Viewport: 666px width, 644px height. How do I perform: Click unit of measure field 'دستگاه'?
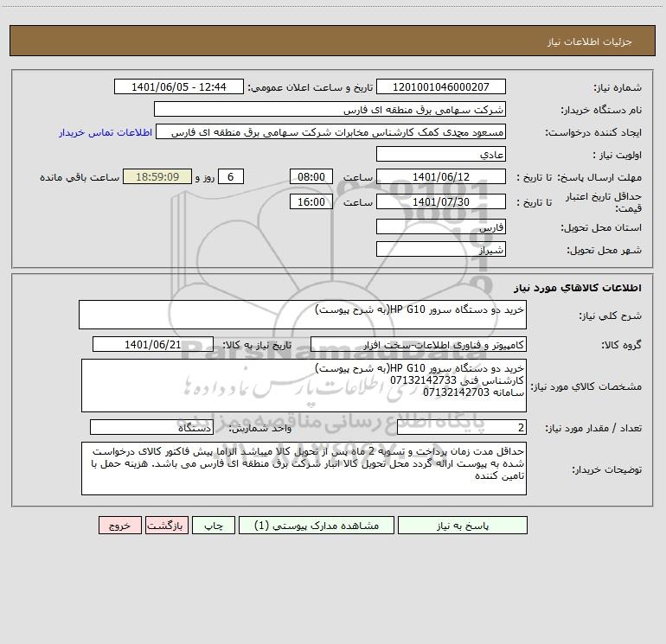click(x=151, y=427)
